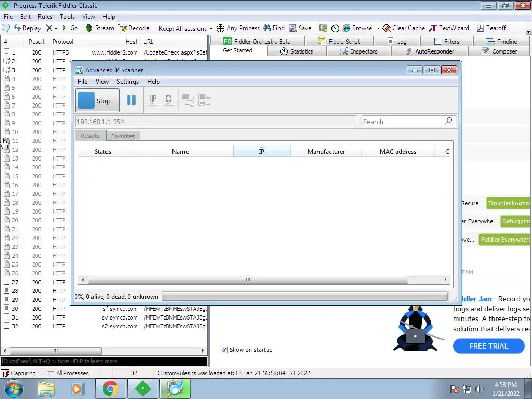This screenshot has height=399, width=532.
Task: Click the green Debugging tag button
Action: [x=515, y=221]
